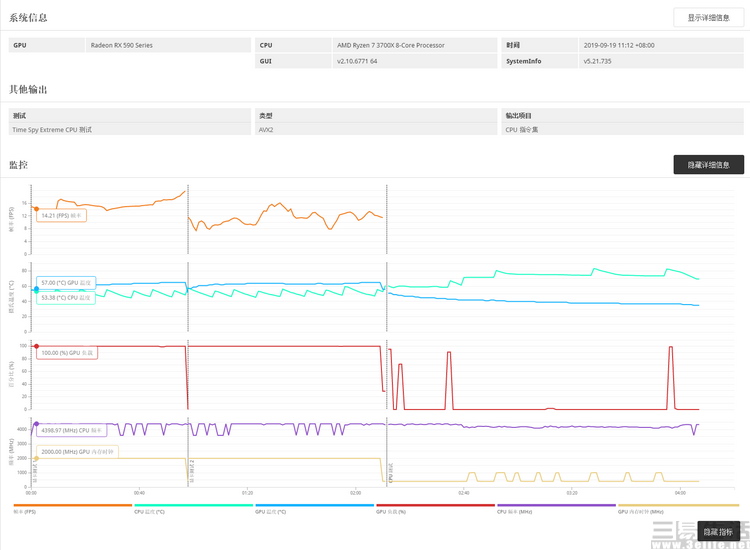Click the 57.00 (°C) GPU temperature tooltip
Image resolution: width=750 pixels, height=550 pixels.
(x=66, y=283)
